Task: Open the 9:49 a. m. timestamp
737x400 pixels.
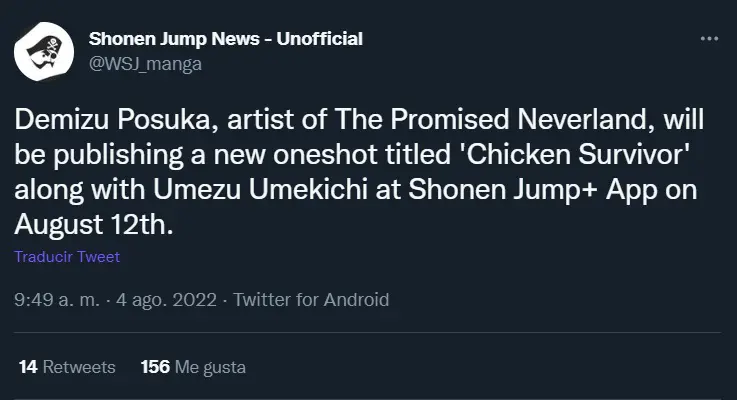Action: [57, 299]
